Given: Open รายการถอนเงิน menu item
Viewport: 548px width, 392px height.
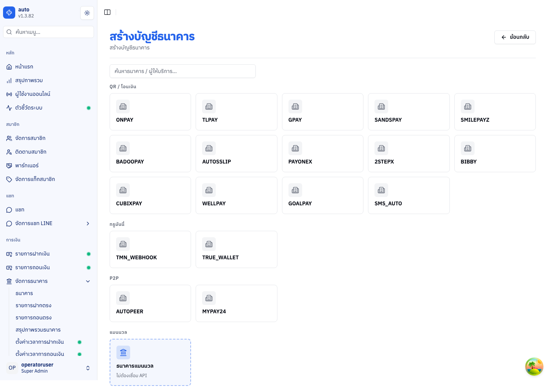Looking at the screenshot, I should [x=49, y=268].
